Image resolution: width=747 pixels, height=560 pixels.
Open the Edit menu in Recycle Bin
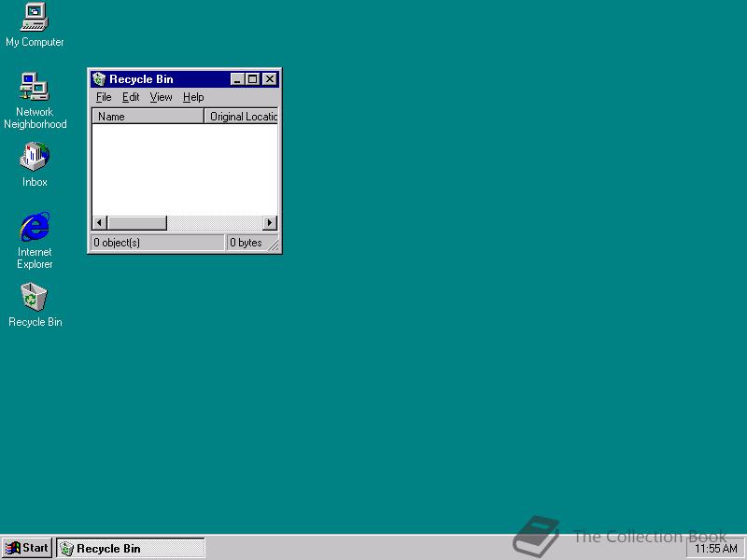131,97
